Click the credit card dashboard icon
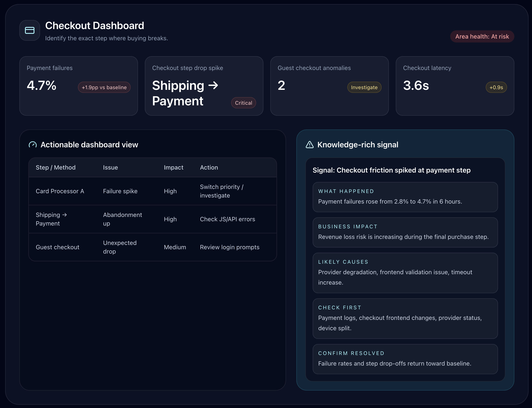Image resolution: width=532 pixels, height=408 pixels. tap(30, 30)
